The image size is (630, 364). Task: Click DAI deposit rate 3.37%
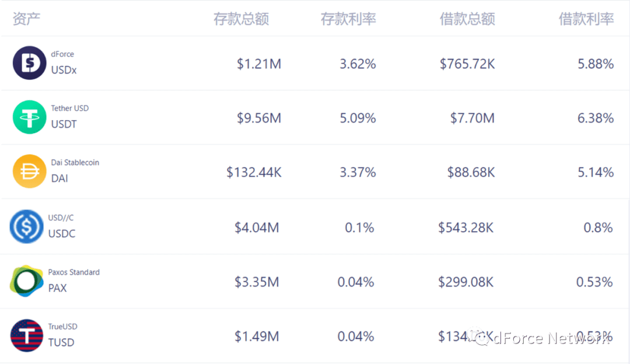tap(358, 172)
